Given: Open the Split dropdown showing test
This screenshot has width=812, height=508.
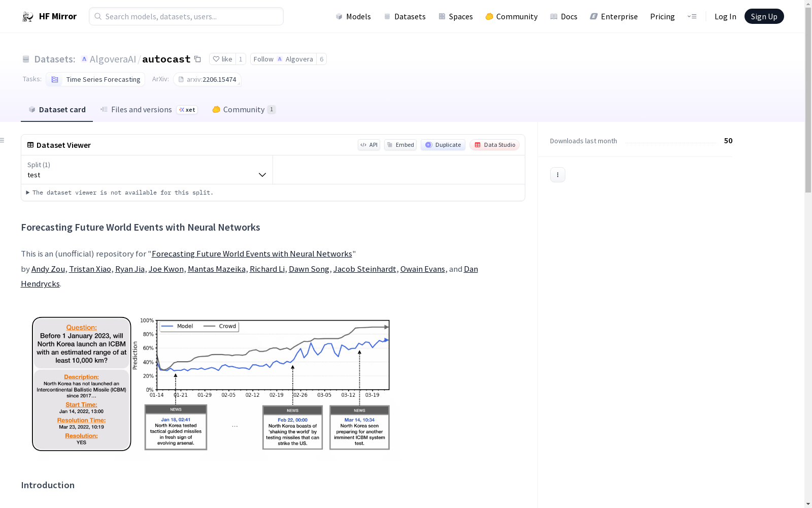Looking at the screenshot, I should click(147, 170).
